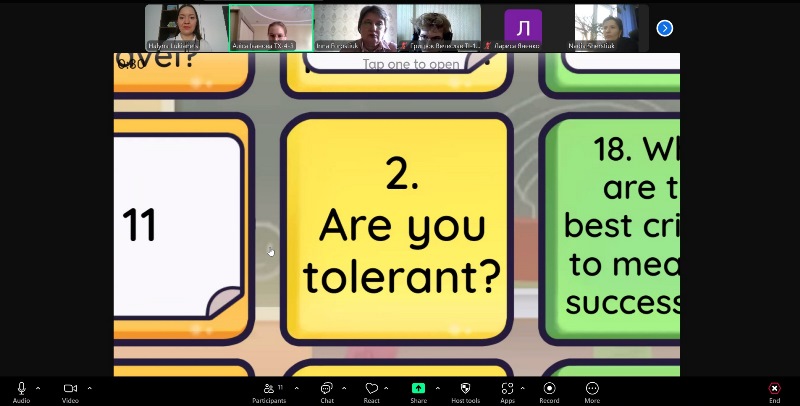Expand the audio options caret beside Audio
Image resolution: width=800 pixels, height=406 pixels.
point(38,388)
